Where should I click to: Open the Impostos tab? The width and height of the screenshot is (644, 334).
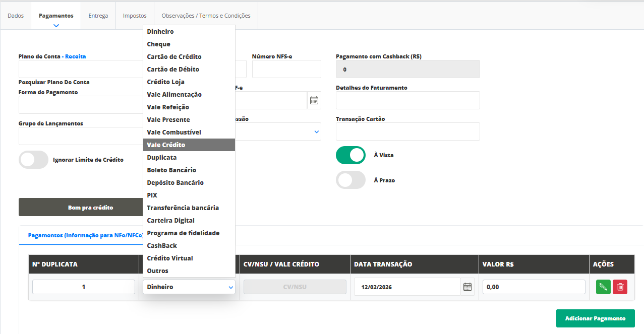click(135, 16)
